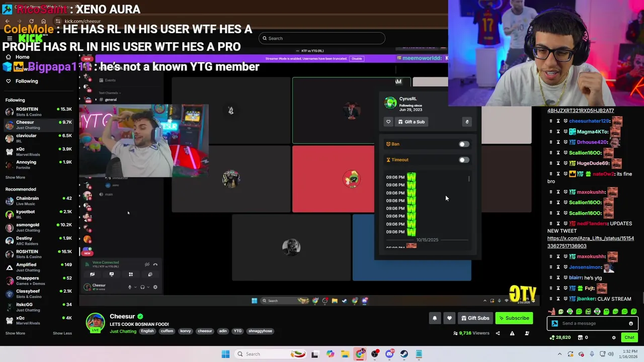
Task: Click the moderator hammer badge in message box
Action: tap(554, 323)
